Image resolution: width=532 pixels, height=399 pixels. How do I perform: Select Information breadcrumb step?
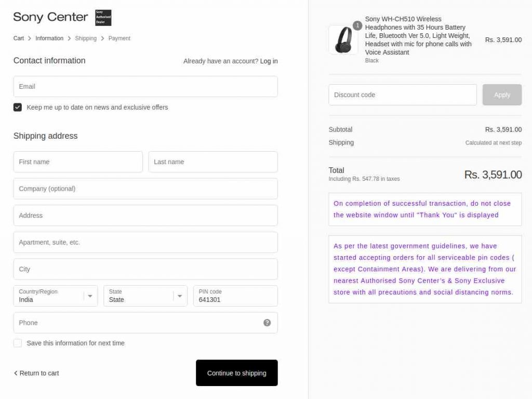[49, 38]
